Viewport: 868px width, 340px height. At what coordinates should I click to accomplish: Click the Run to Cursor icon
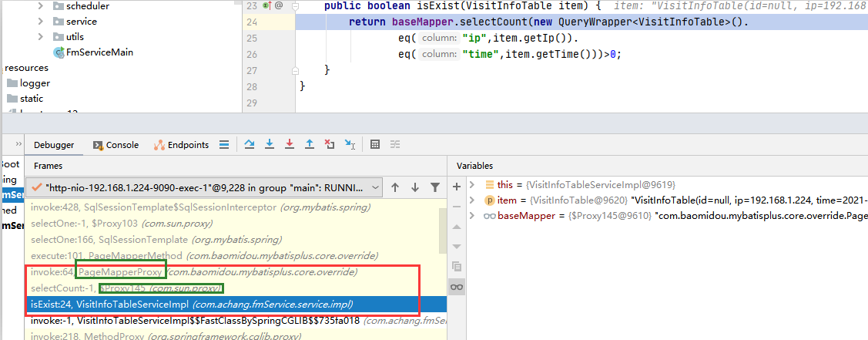click(350, 144)
